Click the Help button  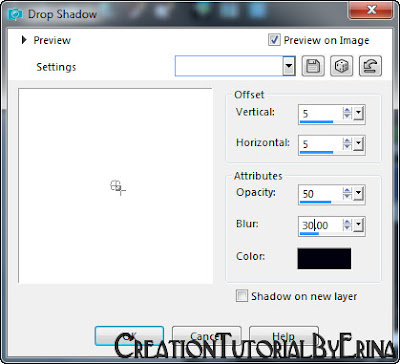(284, 336)
